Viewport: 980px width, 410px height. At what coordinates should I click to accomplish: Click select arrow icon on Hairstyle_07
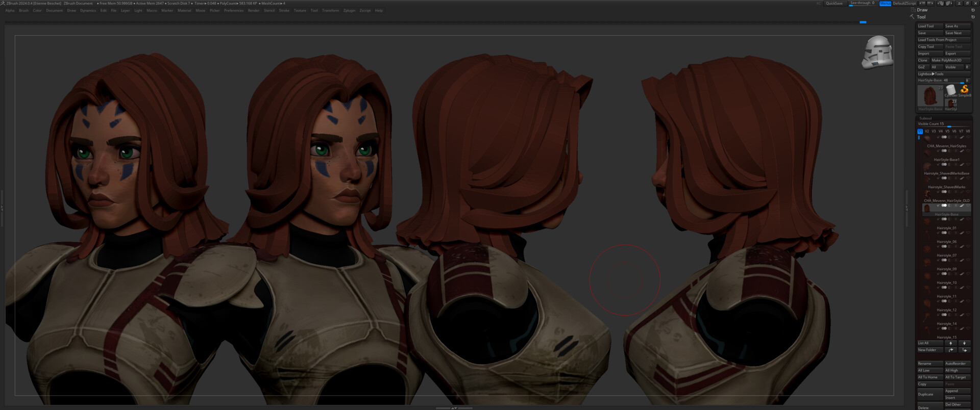pyautogui.click(x=939, y=246)
